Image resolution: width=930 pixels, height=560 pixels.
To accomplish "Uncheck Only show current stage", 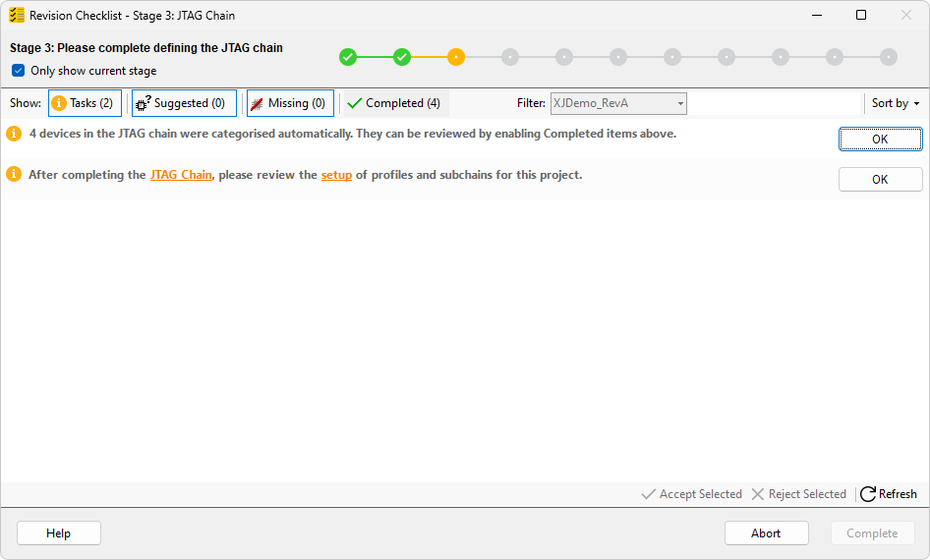I will (x=18, y=71).
